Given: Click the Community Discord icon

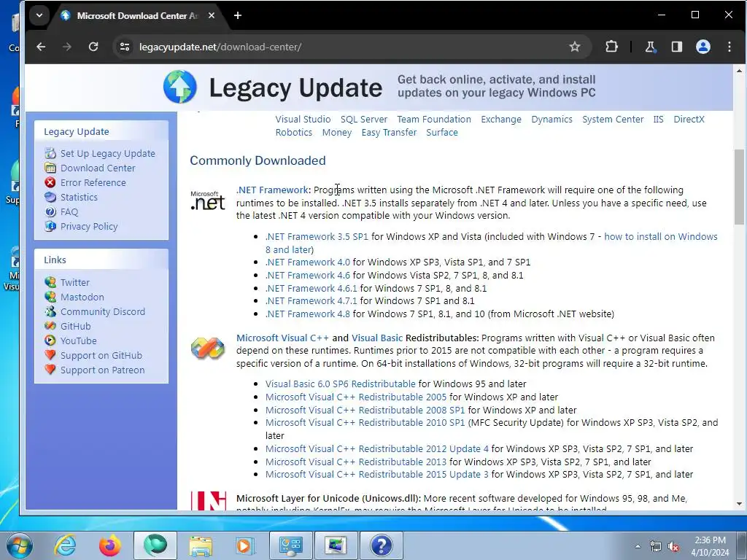Looking at the screenshot, I should pyautogui.click(x=50, y=311).
